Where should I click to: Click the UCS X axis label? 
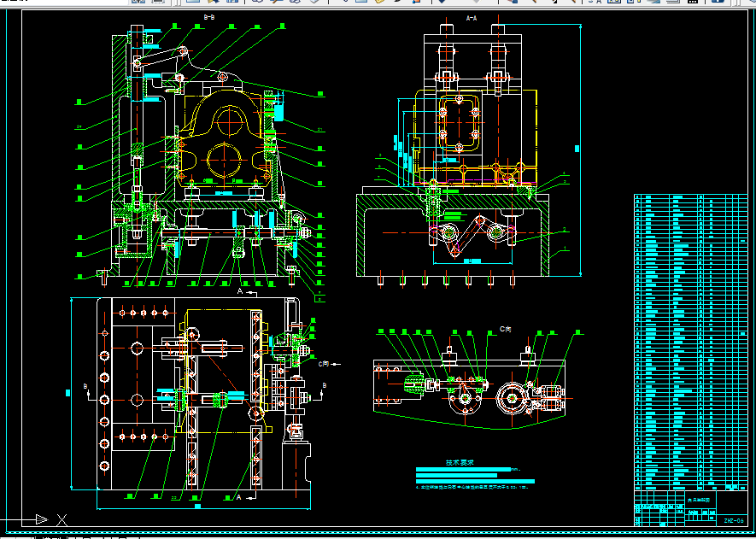tap(62, 519)
